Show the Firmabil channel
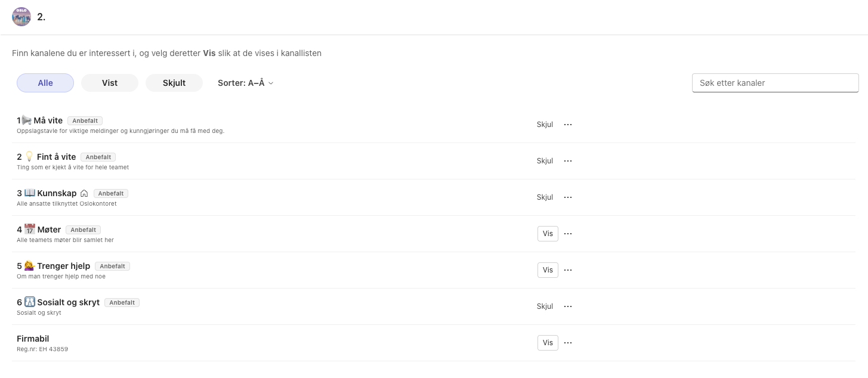The width and height of the screenshot is (868, 378). (x=548, y=343)
